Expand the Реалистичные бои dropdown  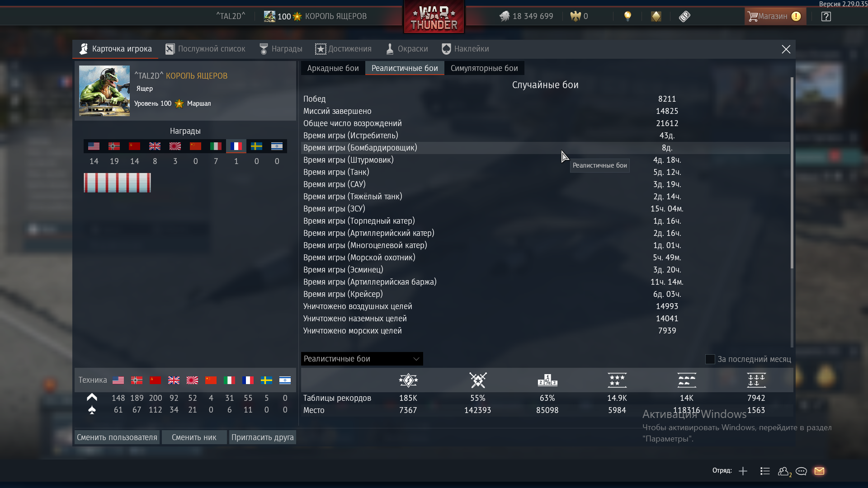click(x=362, y=359)
